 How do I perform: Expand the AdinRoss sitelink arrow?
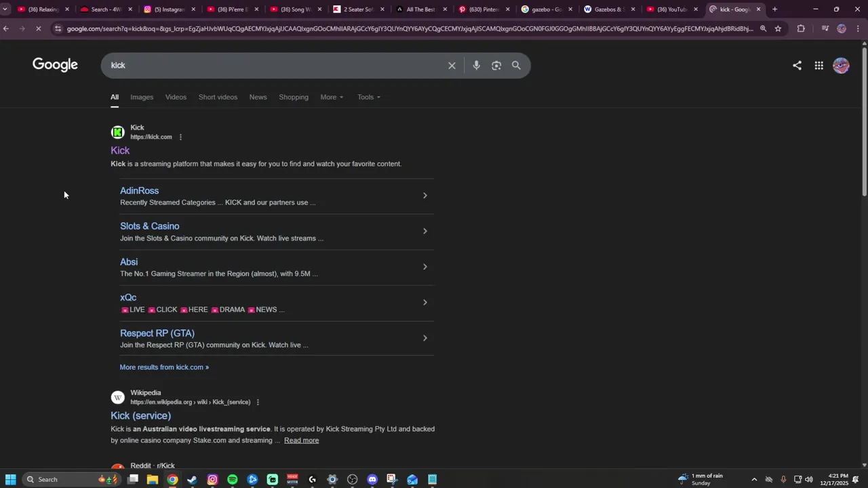[425, 196]
